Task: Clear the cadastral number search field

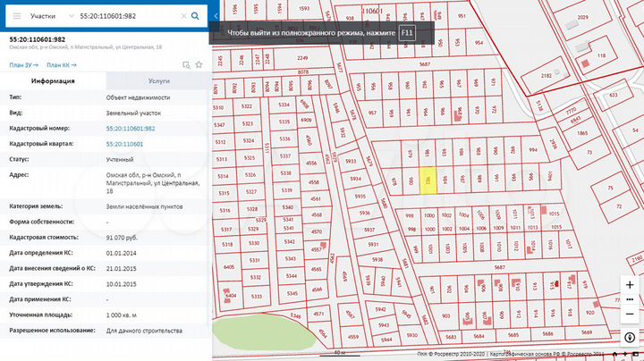Action: [x=182, y=16]
